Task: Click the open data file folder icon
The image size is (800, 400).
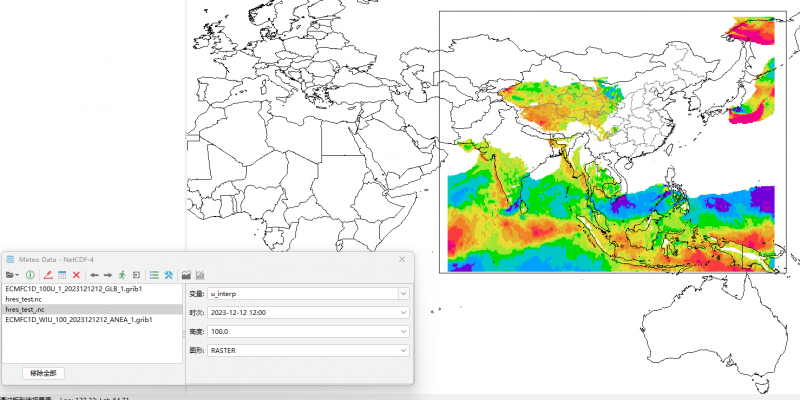Action: 11,274
